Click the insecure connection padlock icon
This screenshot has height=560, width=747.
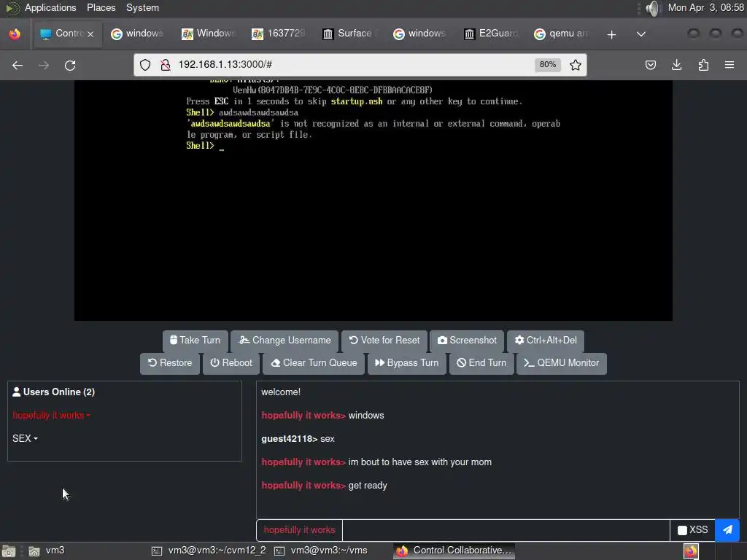[x=166, y=65]
